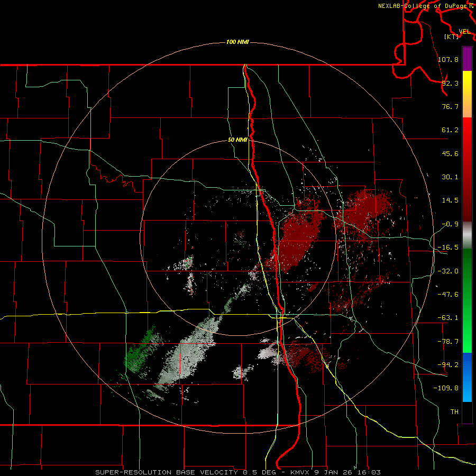The width and height of the screenshot is (476, 476).
Task: Click the 92.3 velocity scale value
Action: pyautogui.click(x=450, y=83)
